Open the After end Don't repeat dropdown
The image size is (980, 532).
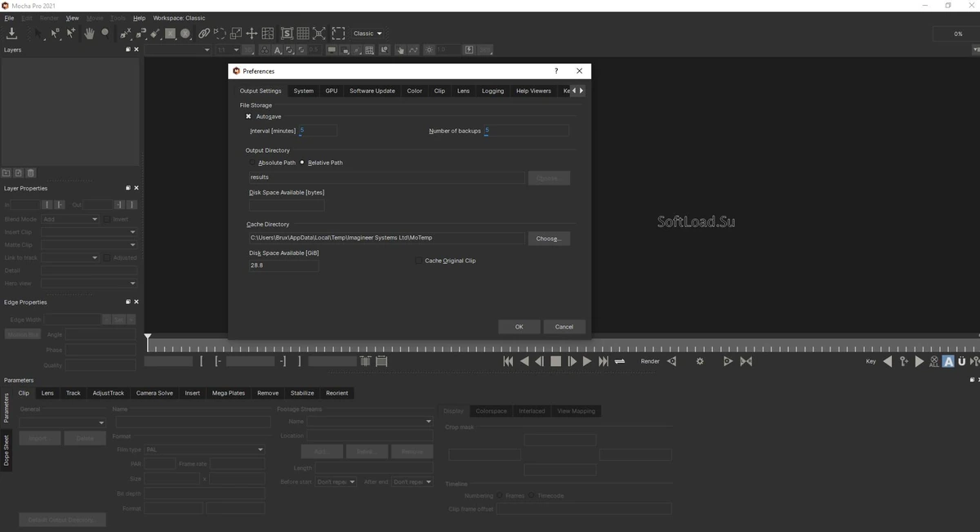point(412,482)
